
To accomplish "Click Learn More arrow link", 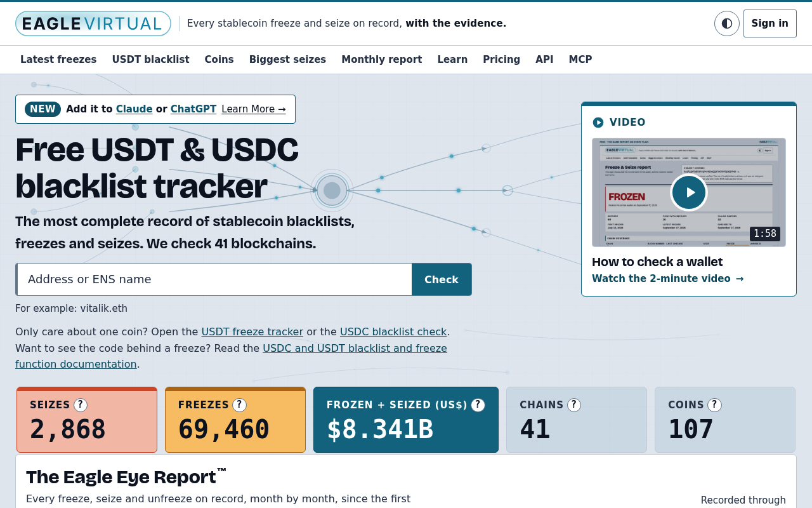I will coord(254,109).
